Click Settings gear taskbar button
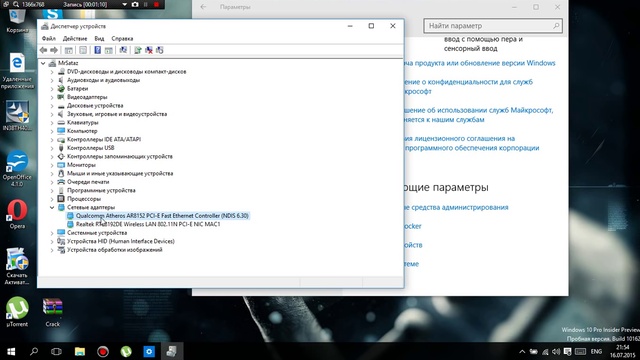Screen dimensions: 640x360 (x=149, y=351)
